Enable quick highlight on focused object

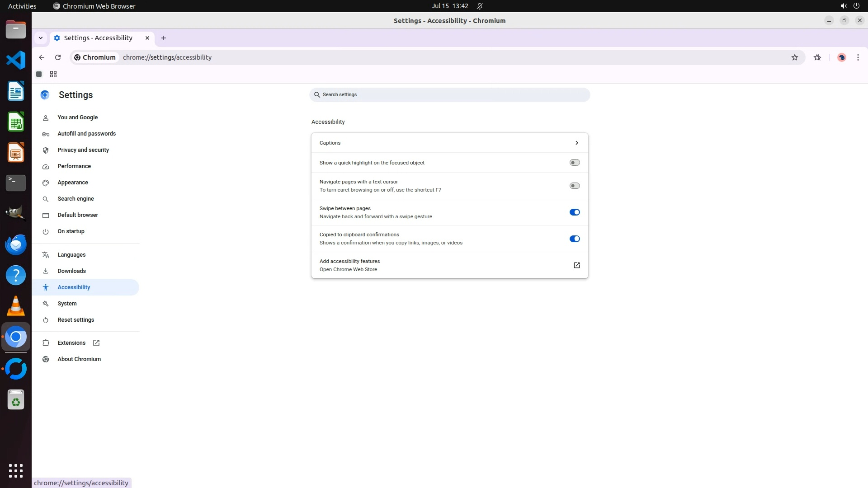574,163
